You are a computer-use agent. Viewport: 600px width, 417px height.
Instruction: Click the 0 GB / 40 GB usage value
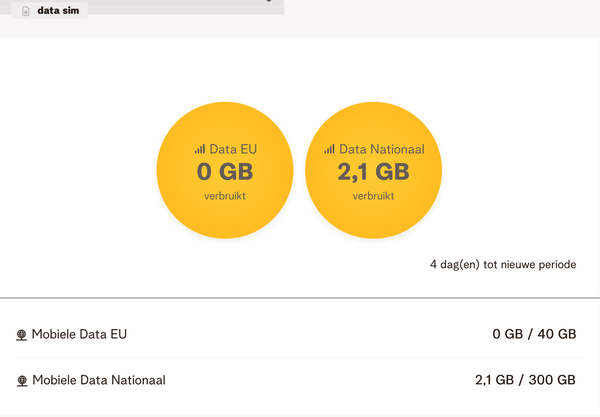click(534, 334)
